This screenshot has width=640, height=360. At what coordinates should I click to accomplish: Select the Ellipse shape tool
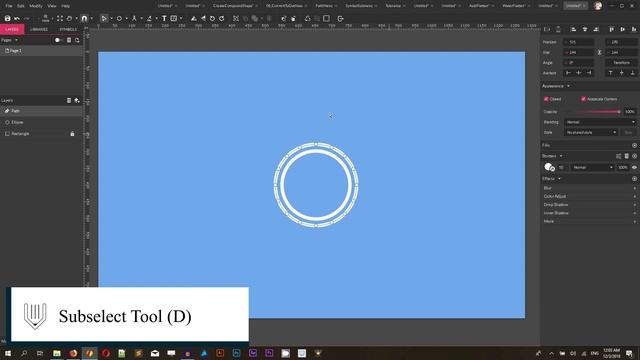pyautogui.click(x=119, y=18)
